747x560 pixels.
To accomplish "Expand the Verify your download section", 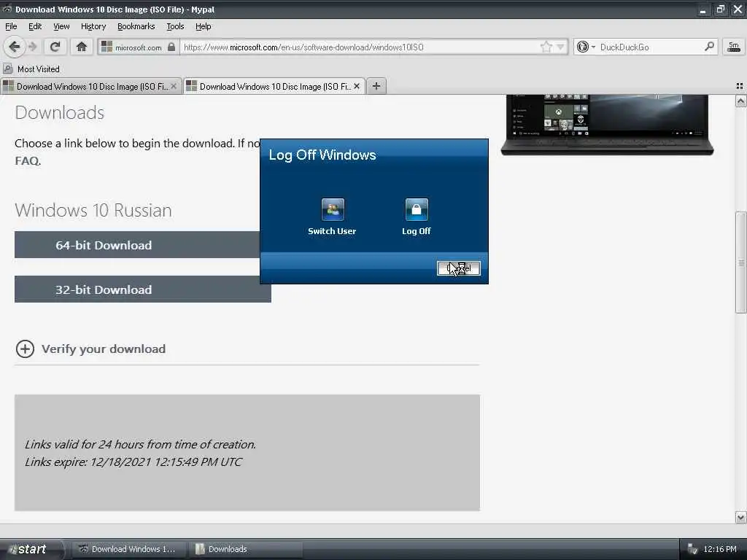I will coord(90,349).
